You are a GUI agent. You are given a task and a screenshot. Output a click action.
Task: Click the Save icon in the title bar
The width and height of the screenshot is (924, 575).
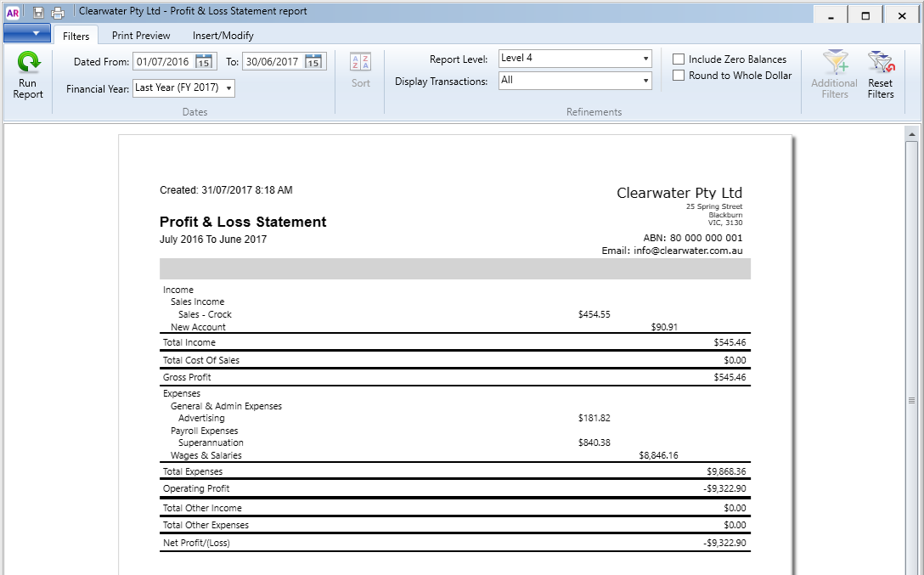pos(38,12)
